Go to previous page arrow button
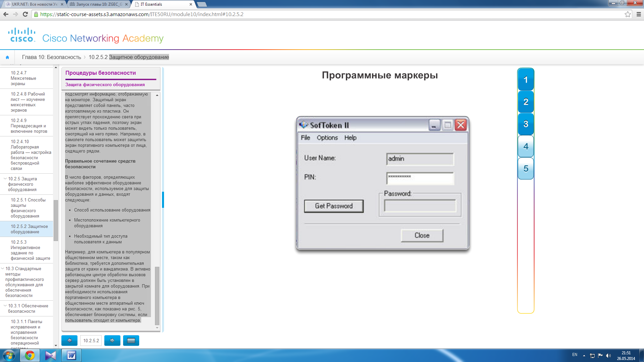 69,341
